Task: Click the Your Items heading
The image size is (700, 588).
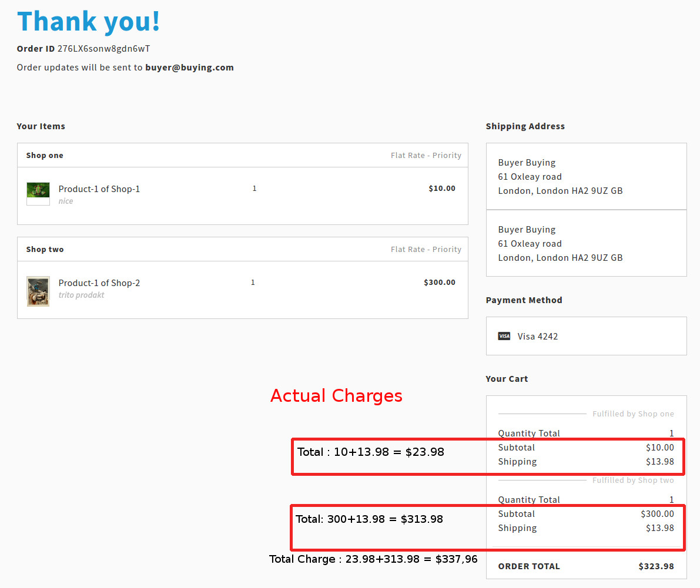Action: click(x=41, y=126)
